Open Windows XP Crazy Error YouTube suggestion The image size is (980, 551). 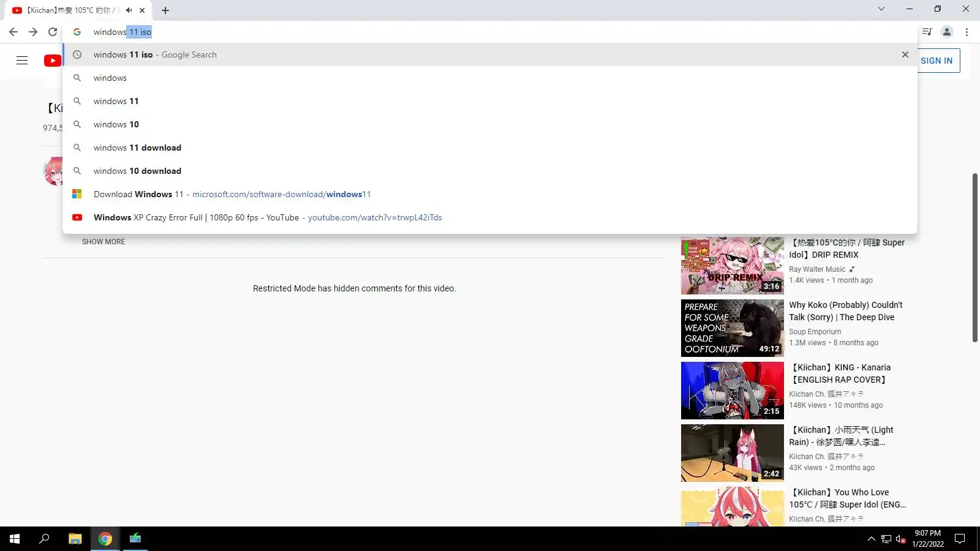(x=490, y=217)
